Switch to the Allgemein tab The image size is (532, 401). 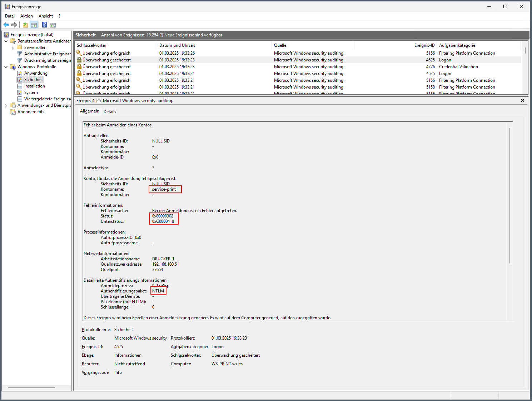(x=90, y=111)
